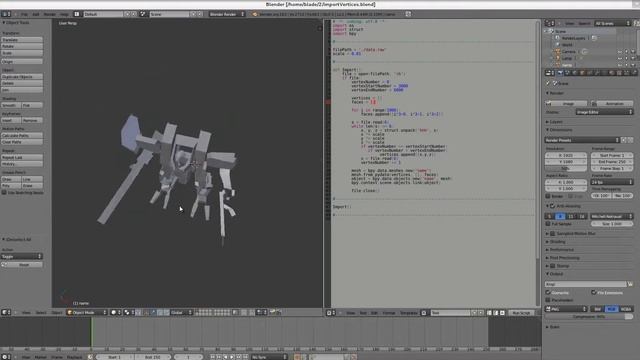Screen dimensions: 640x360
Task: Click the Image render button
Action: [567, 104]
